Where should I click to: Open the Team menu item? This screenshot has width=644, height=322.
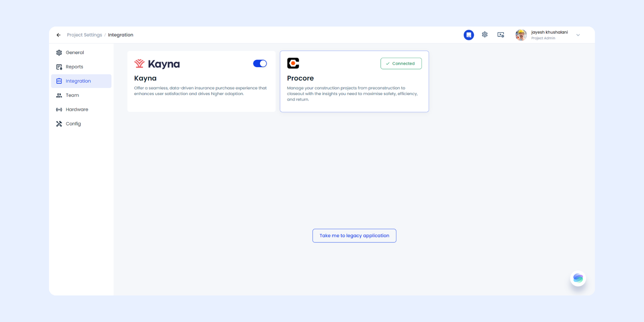[x=81, y=95]
